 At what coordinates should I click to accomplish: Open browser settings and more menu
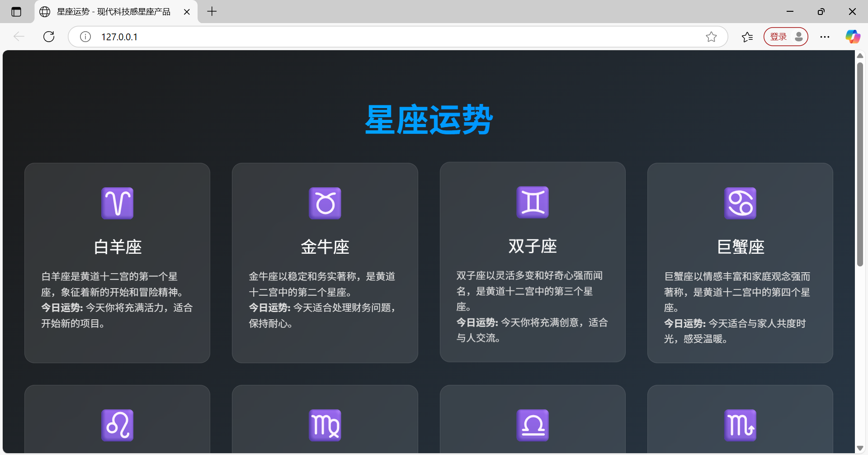tap(825, 37)
